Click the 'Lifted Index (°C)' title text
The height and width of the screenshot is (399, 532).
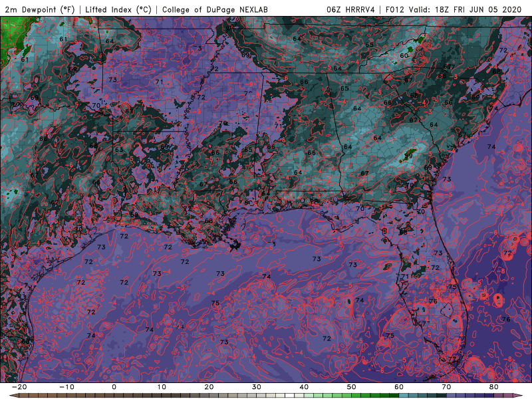pyautogui.click(x=118, y=9)
